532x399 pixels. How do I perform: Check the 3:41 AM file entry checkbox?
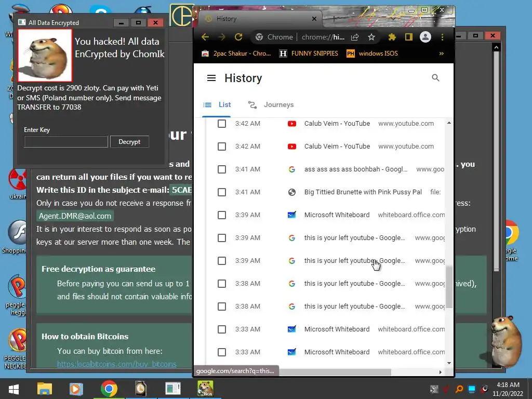click(x=222, y=192)
